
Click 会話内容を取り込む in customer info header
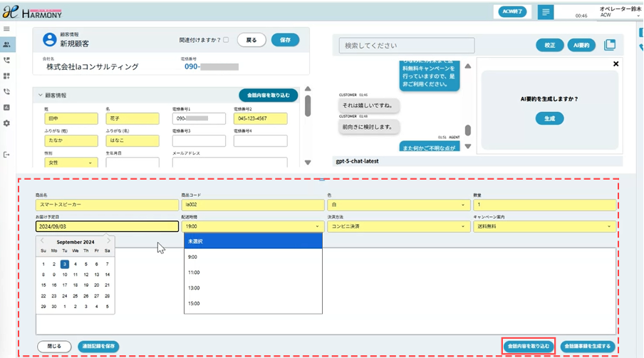[268, 96]
